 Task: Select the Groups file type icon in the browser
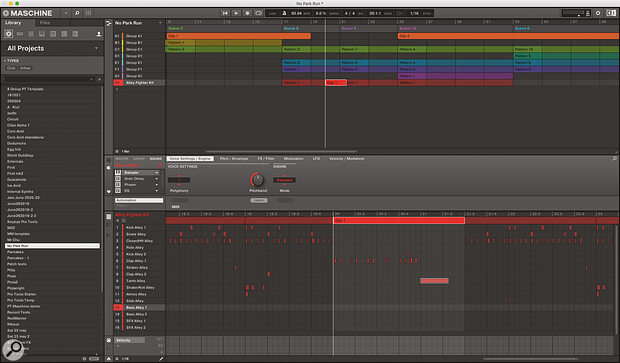(20, 34)
